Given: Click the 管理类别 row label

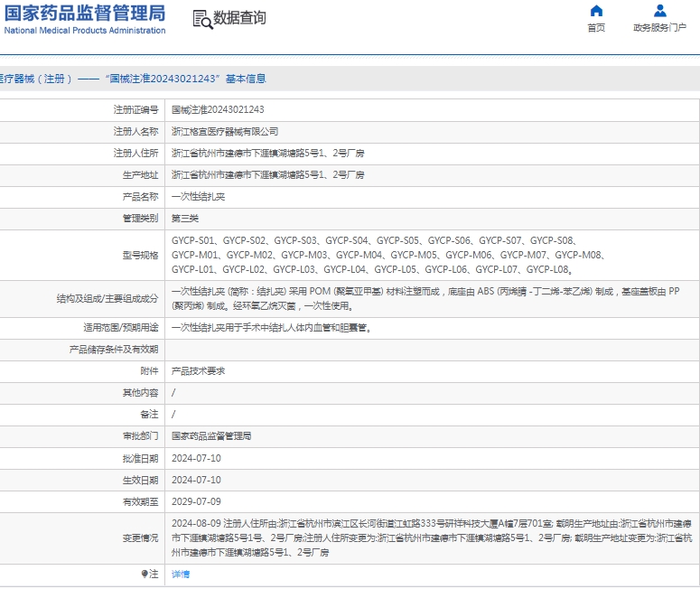Looking at the screenshot, I should point(140,218).
